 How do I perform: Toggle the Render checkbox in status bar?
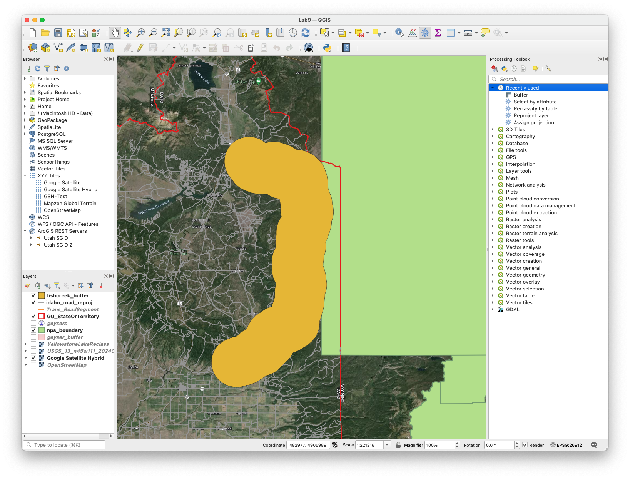(525, 445)
